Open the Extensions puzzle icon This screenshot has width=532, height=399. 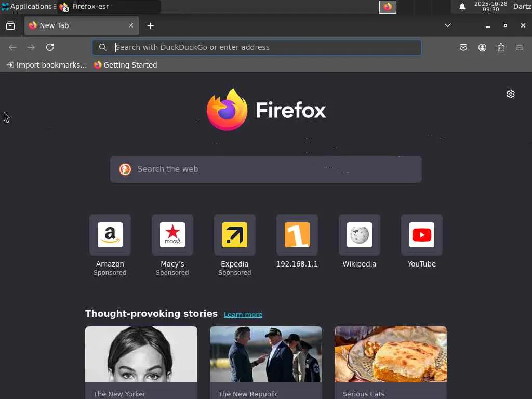501,47
